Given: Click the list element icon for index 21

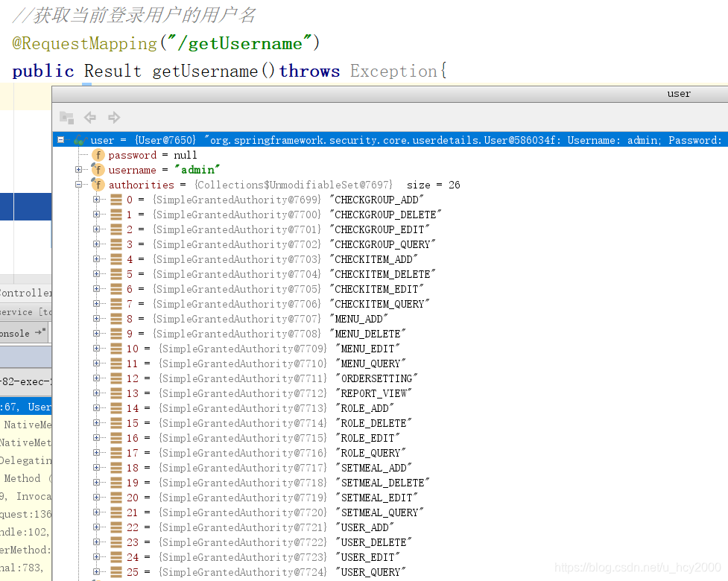Looking at the screenshot, I should (x=116, y=512).
